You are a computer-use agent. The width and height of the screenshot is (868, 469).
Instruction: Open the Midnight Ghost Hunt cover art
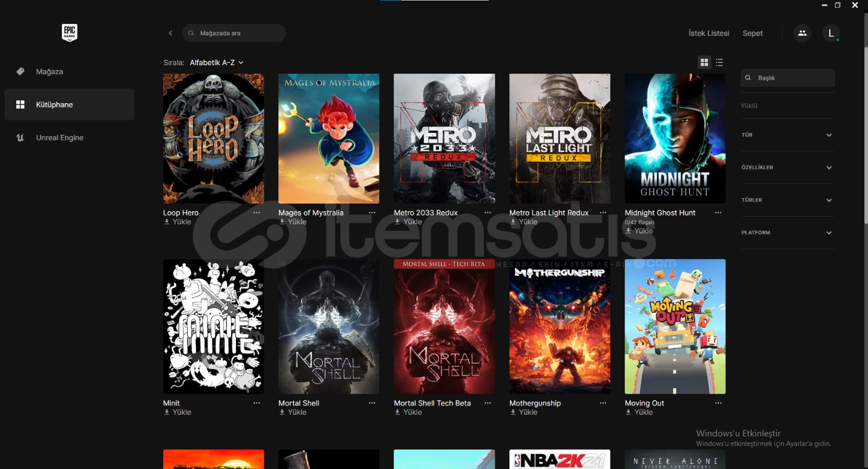(675, 138)
